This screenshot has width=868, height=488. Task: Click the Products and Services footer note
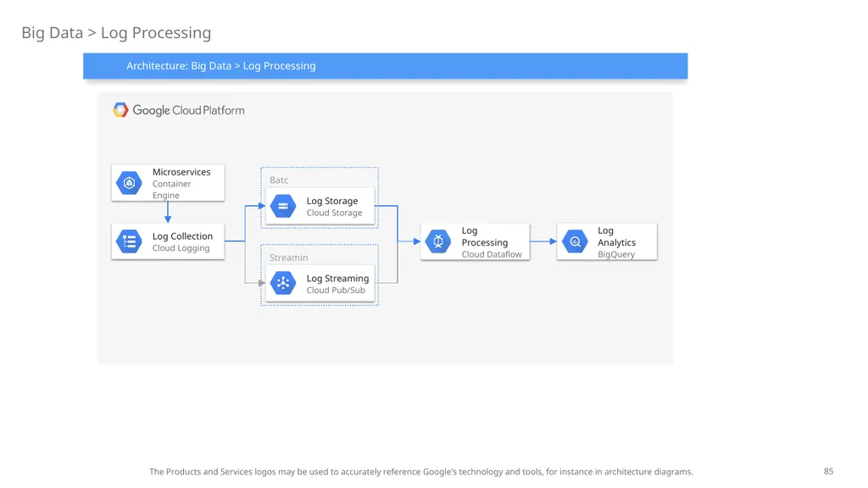click(x=421, y=472)
